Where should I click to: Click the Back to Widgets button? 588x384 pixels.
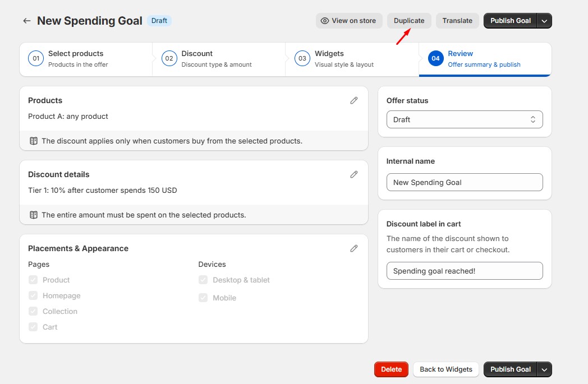[x=446, y=369]
